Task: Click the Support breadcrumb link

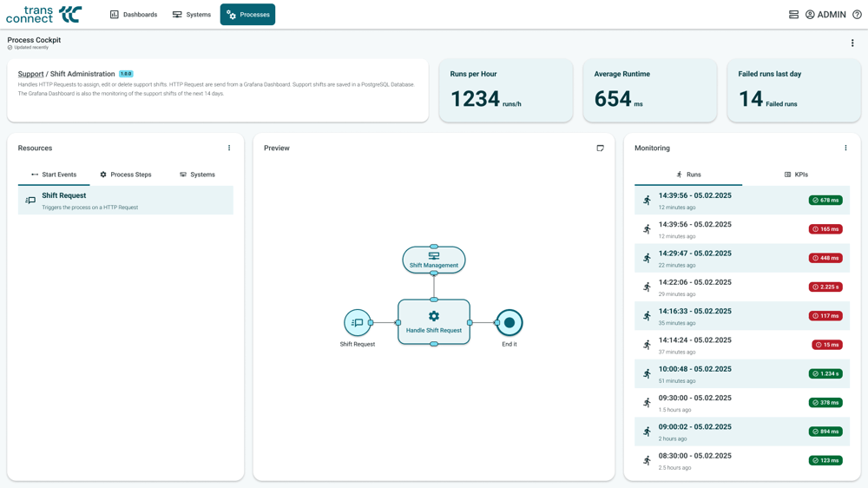Action: coord(30,74)
